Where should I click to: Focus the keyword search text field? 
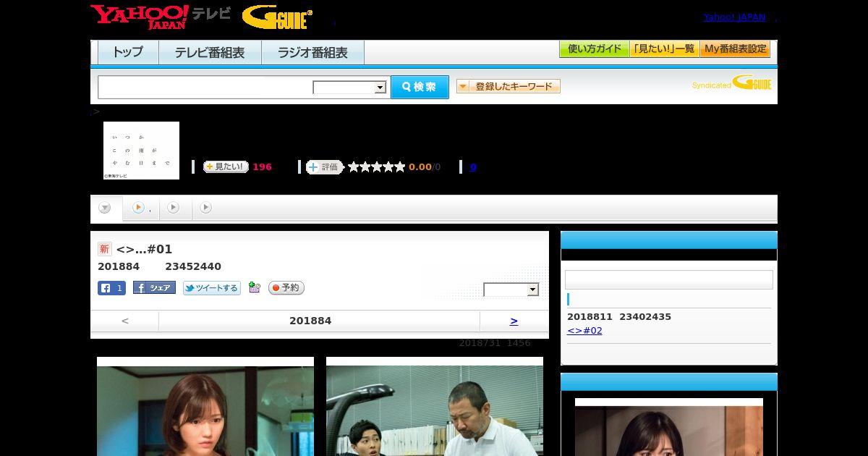click(205, 87)
